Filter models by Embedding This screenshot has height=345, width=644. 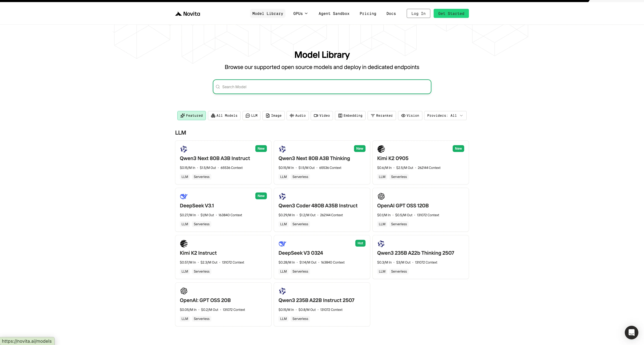click(350, 115)
